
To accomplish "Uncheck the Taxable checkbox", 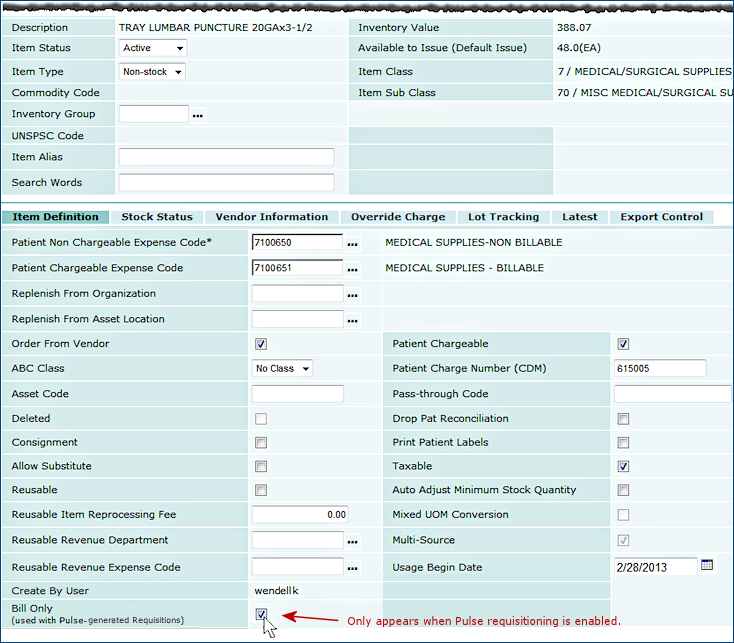I will click(x=623, y=466).
